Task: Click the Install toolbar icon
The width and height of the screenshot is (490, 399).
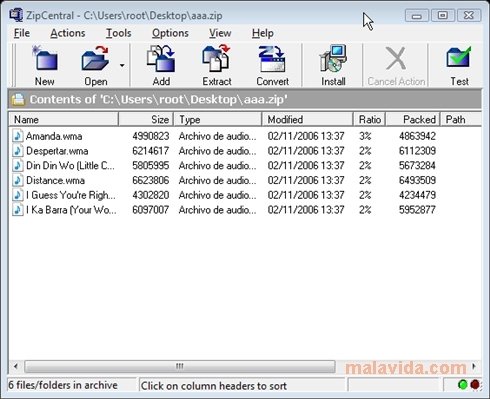Action: tap(333, 59)
